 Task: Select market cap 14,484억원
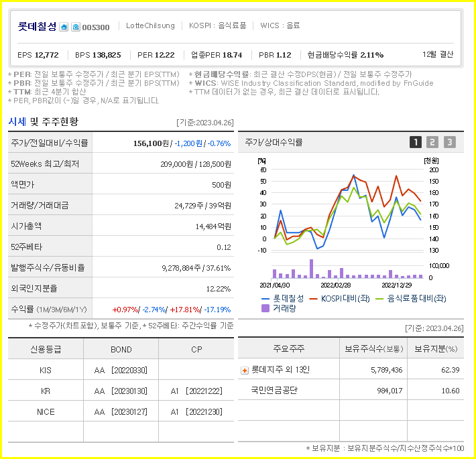[x=213, y=226]
